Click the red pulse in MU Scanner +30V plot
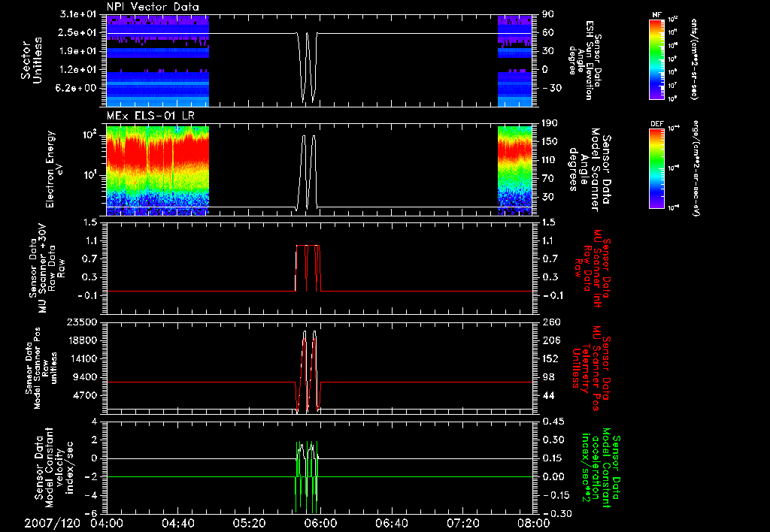The height and width of the screenshot is (532, 770). pyautogui.click(x=308, y=268)
